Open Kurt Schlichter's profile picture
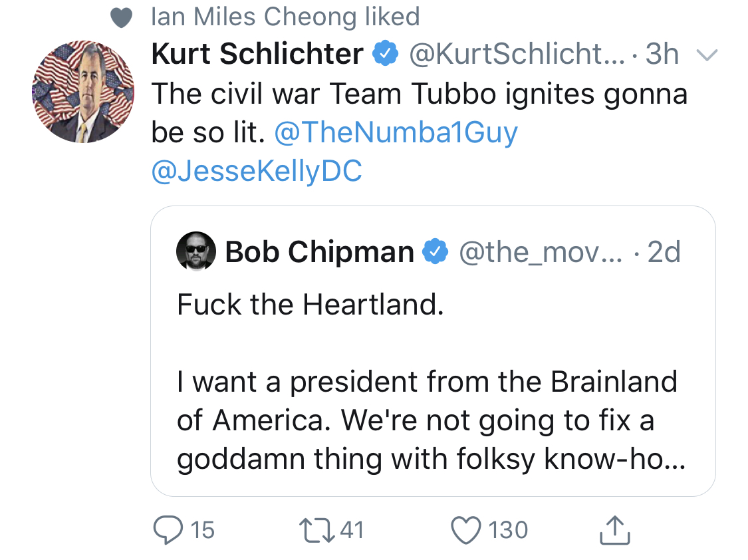Screen dimensions: 748x560 83,92
